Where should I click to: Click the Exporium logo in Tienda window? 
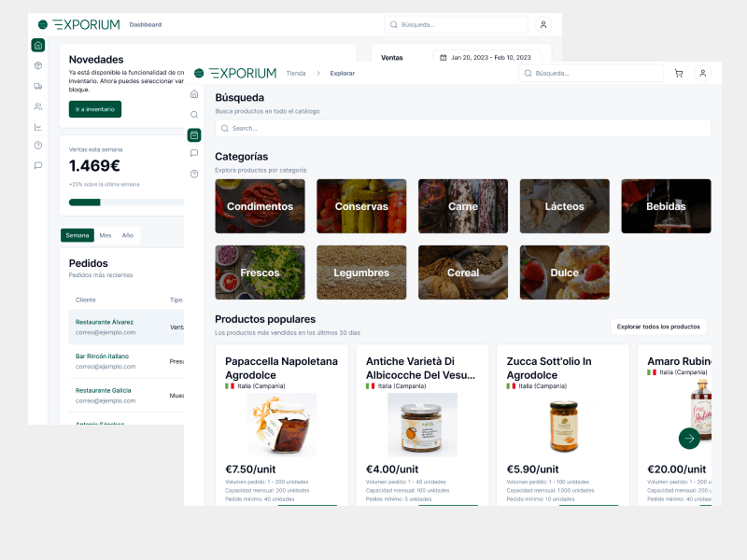point(235,73)
